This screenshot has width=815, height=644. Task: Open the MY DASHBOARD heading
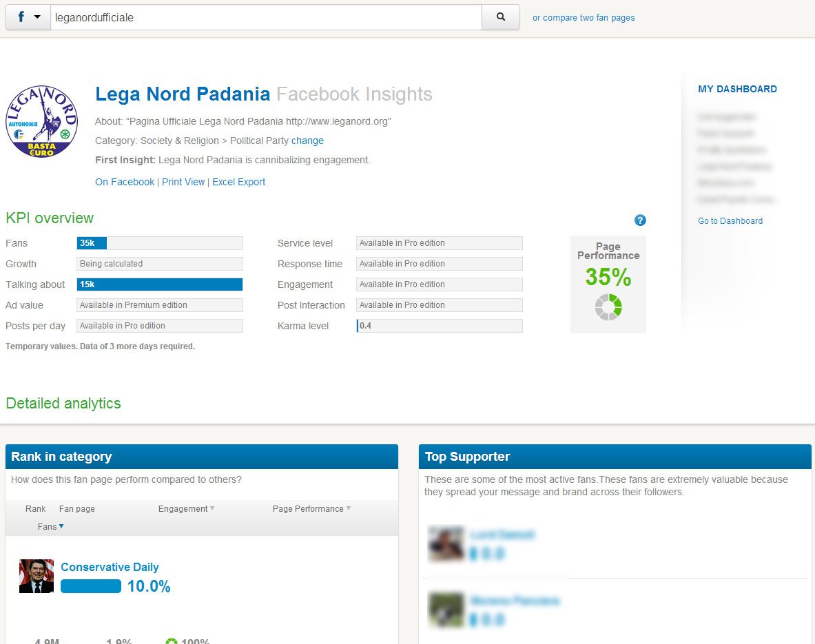(x=737, y=89)
